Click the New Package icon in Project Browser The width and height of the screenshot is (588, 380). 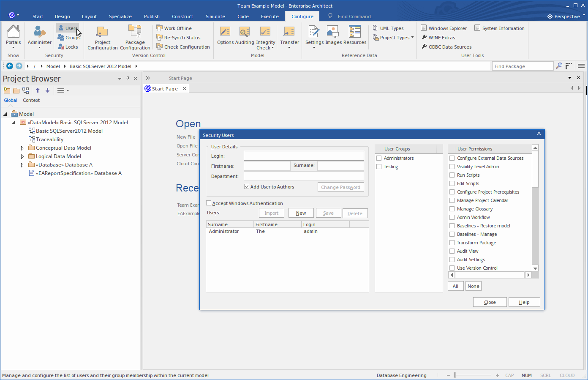[7, 90]
